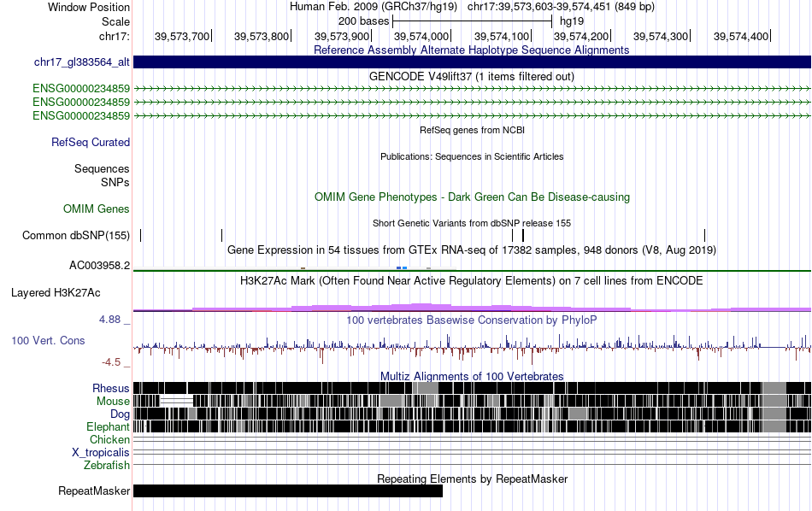Click the Short Genetic Variants from dbSNP title

472,223
